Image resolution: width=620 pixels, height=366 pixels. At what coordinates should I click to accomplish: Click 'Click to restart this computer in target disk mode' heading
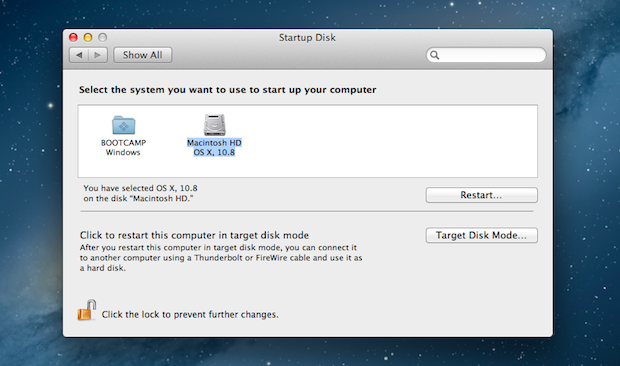click(194, 235)
